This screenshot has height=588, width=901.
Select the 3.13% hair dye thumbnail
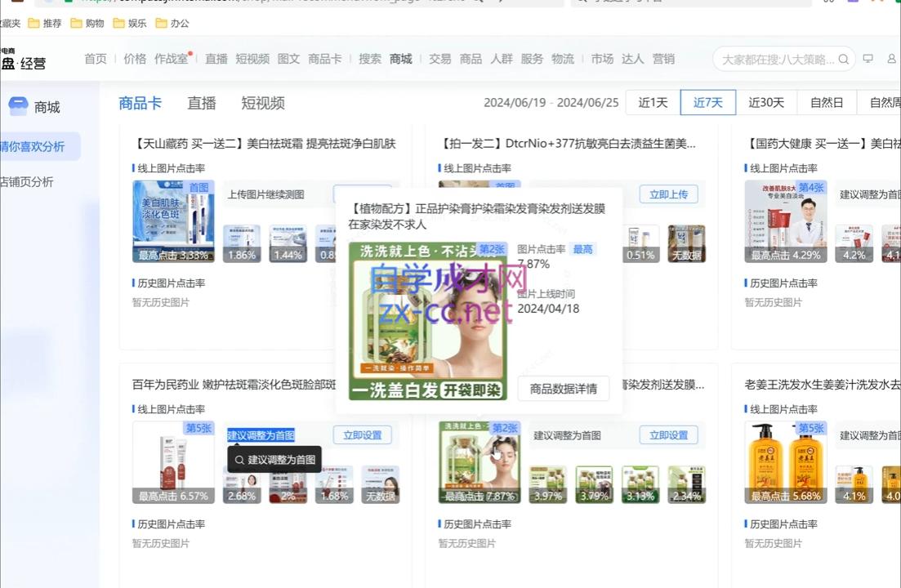point(640,484)
